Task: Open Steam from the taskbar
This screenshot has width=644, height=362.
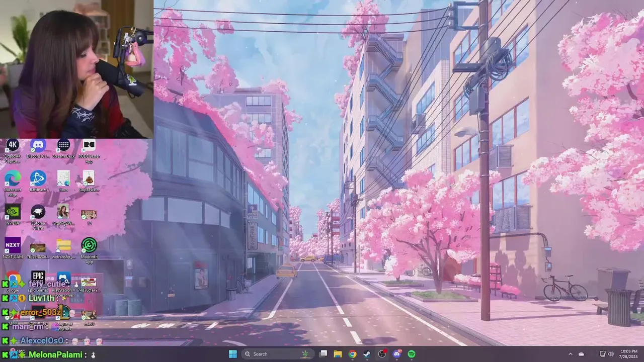Action: (x=367, y=354)
